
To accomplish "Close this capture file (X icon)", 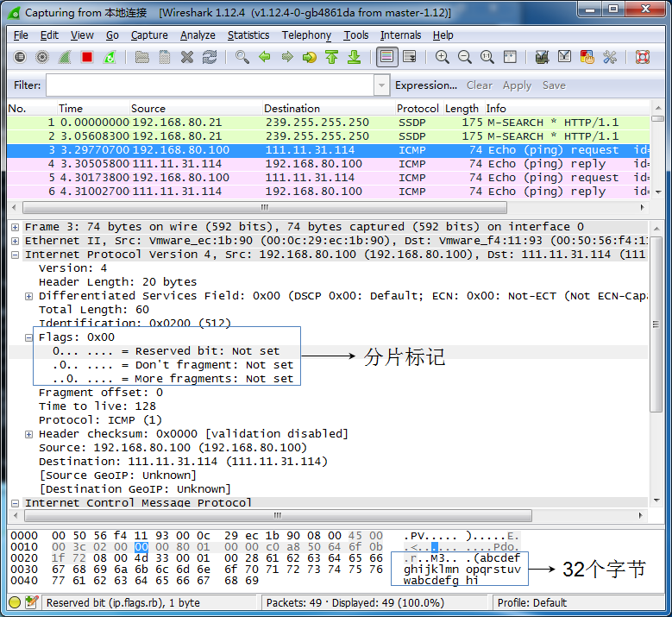I will [187, 57].
